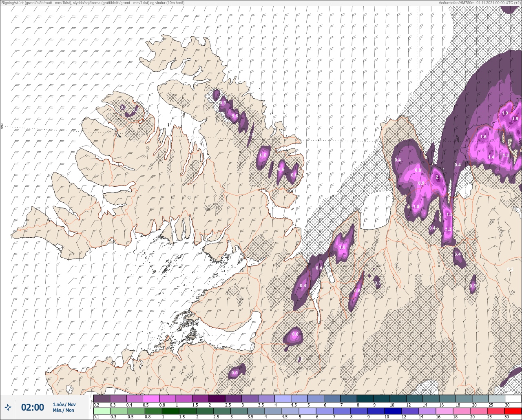Click the 2.1 snowfall value on the map

pyautogui.click(x=439, y=177)
